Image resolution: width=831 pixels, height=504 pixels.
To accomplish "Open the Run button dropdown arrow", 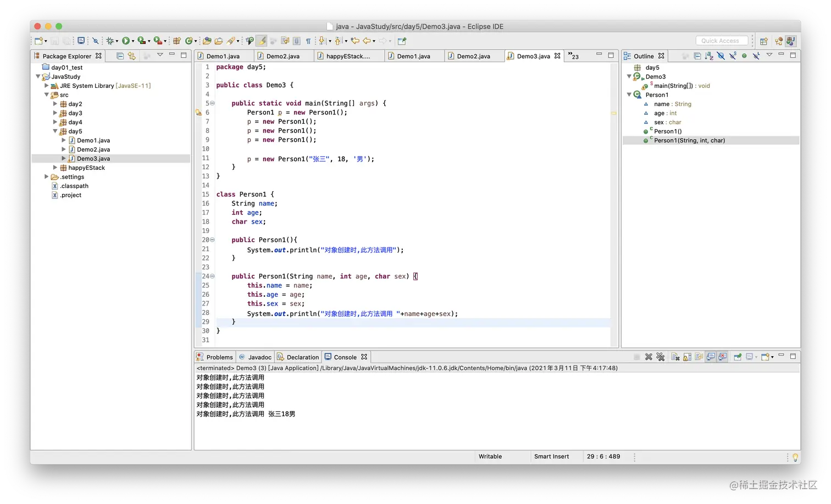I will pyautogui.click(x=133, y=41).
